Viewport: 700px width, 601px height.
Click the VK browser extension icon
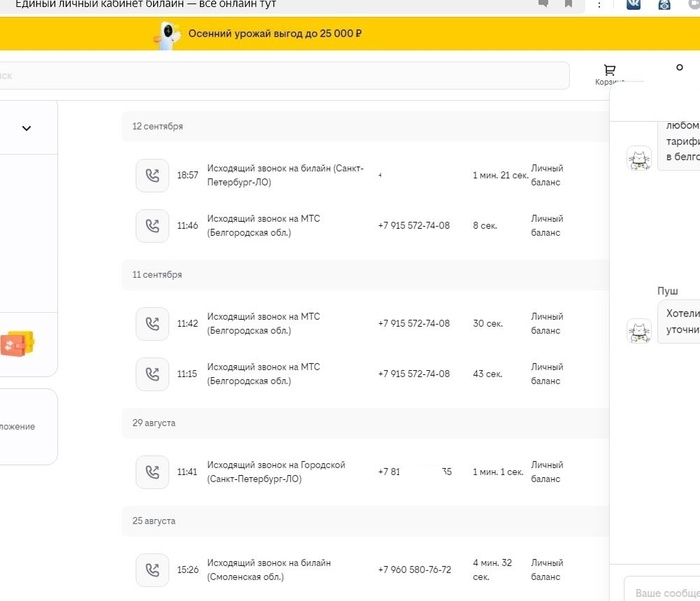[x=634, y=5]
